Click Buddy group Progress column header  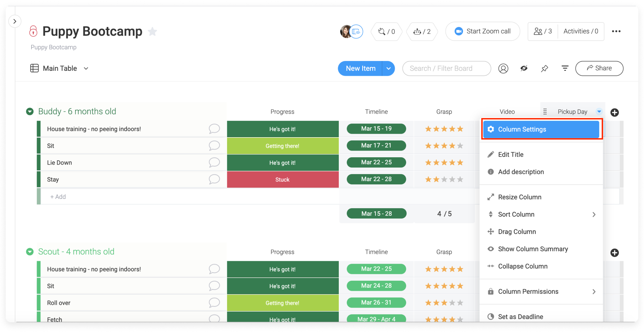(x=282, y=112)
